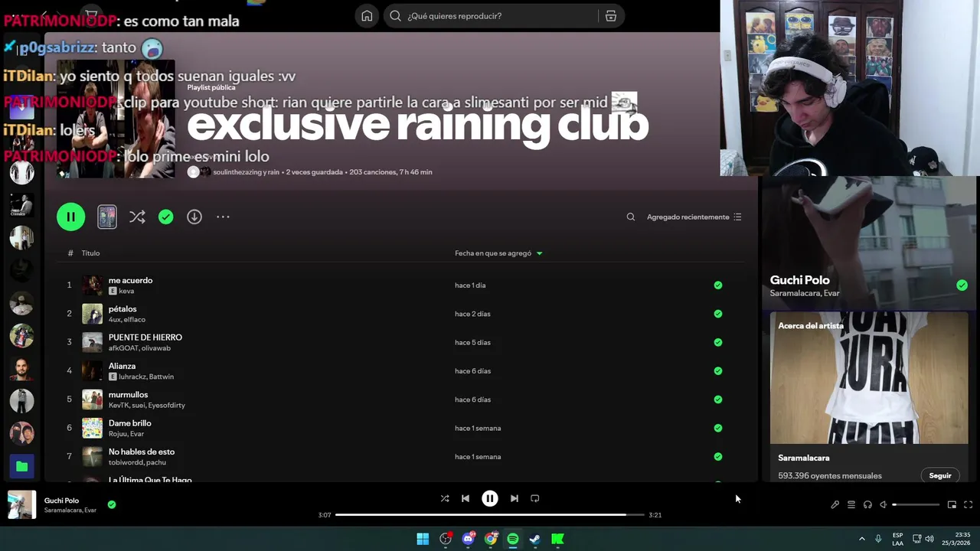The image size is (980, 551).
Task: Download the playlist with arrow icon
Action: pyautogui.click(x=194, y=217)
